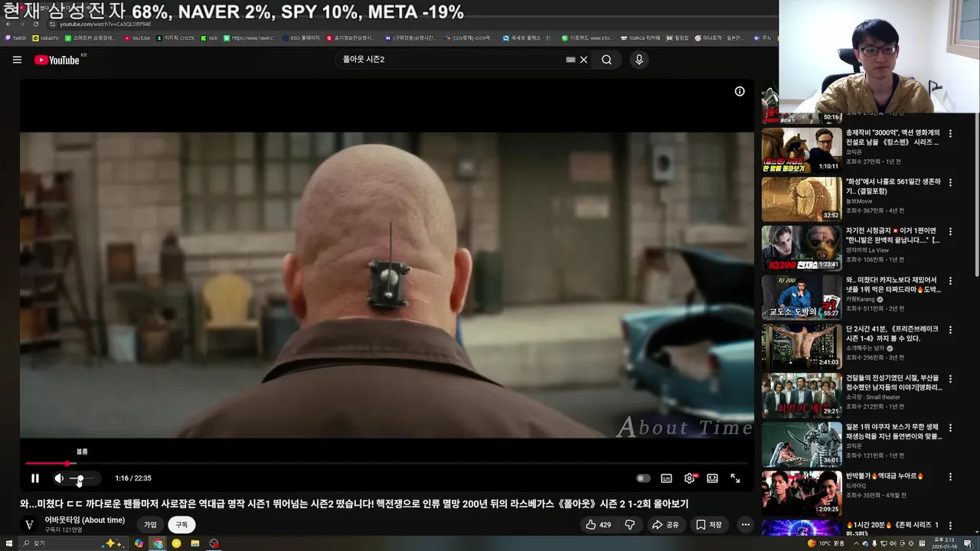Open the Twitch bookmark
Viewport: 980px width, 551px height.
(x=15, y=37)
